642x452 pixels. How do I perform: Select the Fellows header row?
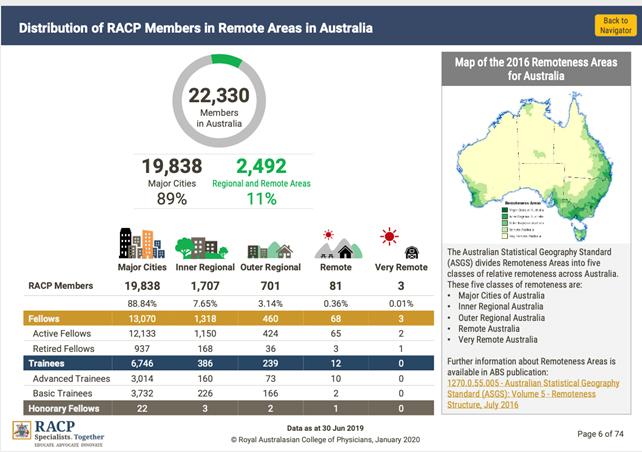[228, 319]
